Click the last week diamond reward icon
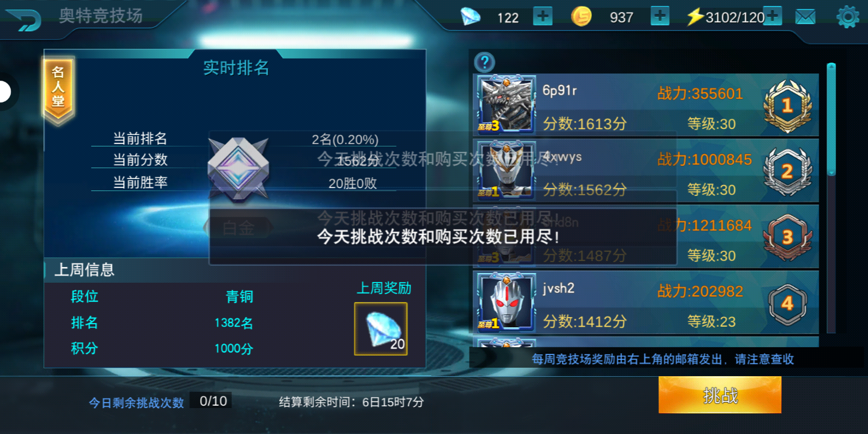This screenshot has height=434, width=868. (x=380, y=329)
